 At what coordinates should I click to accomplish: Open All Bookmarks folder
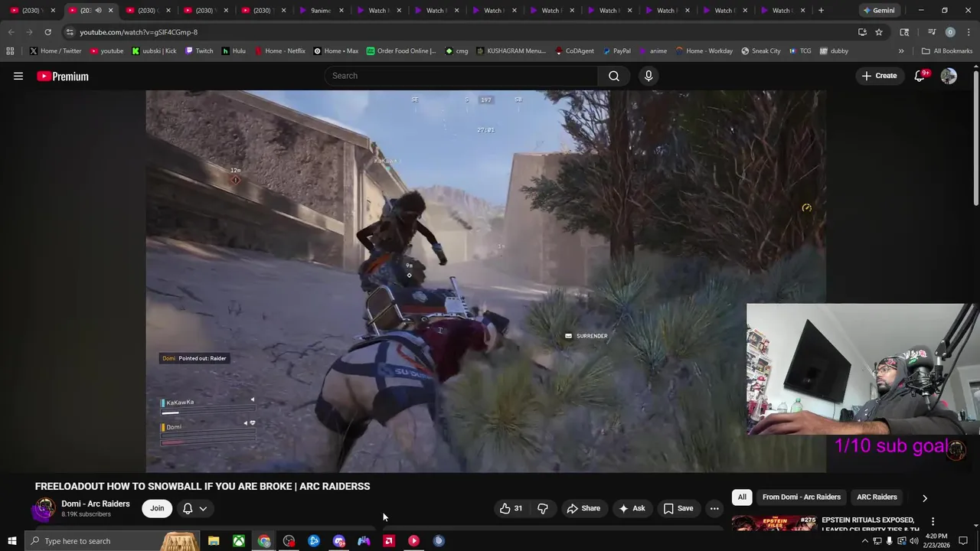(x=947, y=51)
